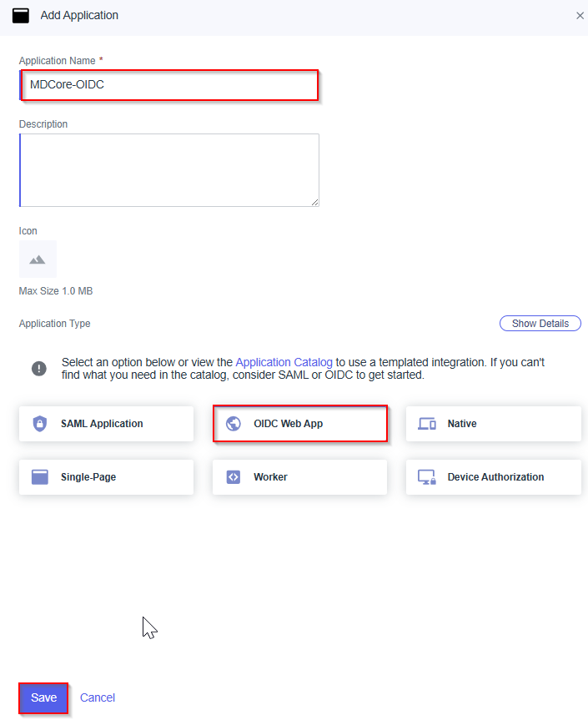Screen dimensions: 588x720
Task: Pick the Single-Page application type
Action: (106, 477)
